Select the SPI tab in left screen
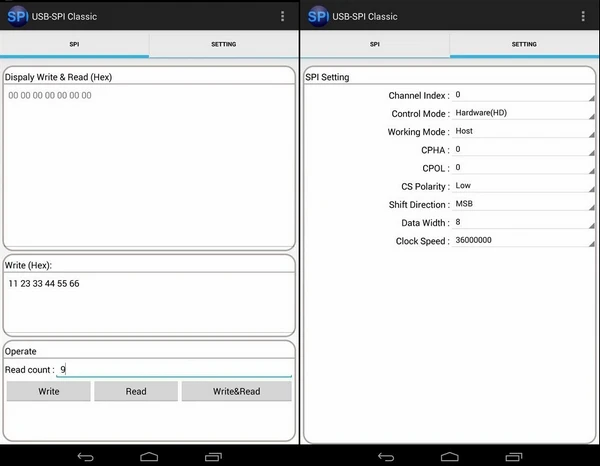This screenshot has height=466, width=600. 74,44
